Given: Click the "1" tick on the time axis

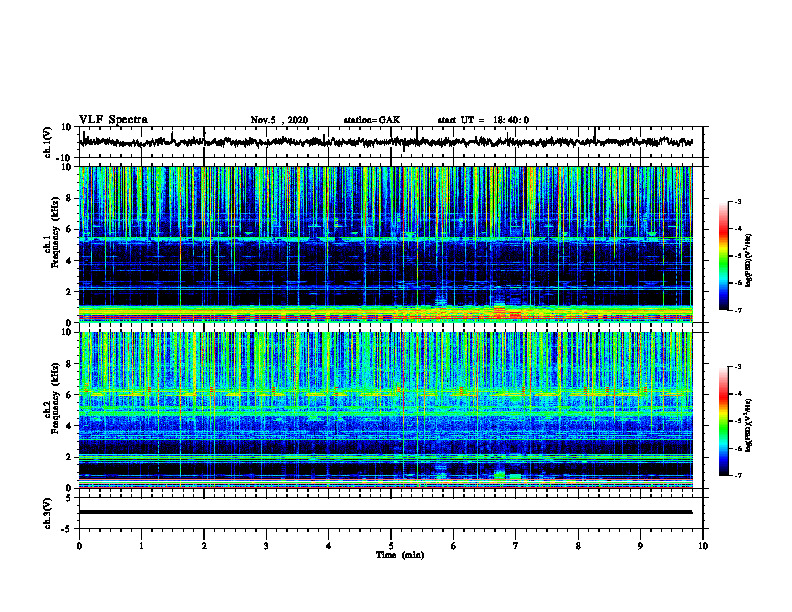Looking at the screenshot, I should pyautogui.click(x=141, y=546).
